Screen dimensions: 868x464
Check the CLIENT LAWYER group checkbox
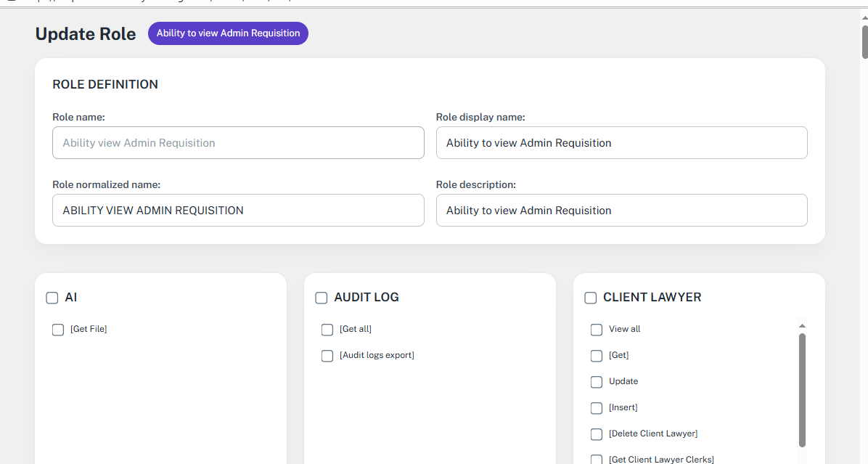point(591,298)
